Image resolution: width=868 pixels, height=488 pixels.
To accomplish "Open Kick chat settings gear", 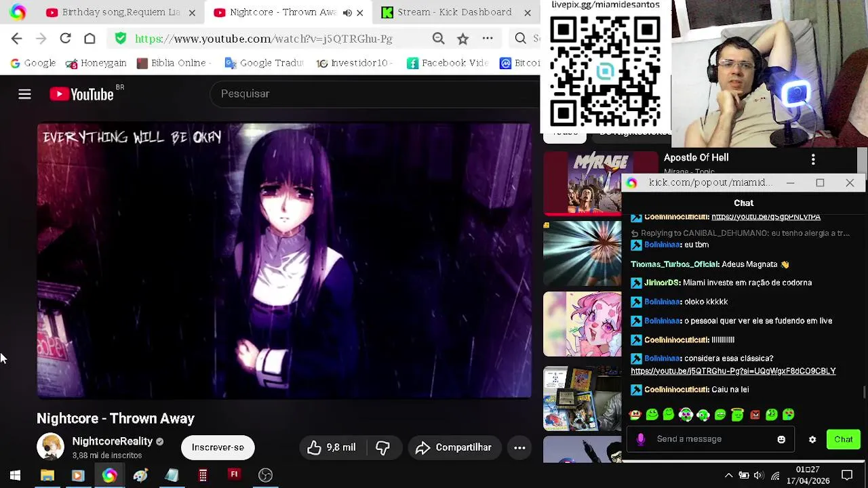I will [812, 439].
